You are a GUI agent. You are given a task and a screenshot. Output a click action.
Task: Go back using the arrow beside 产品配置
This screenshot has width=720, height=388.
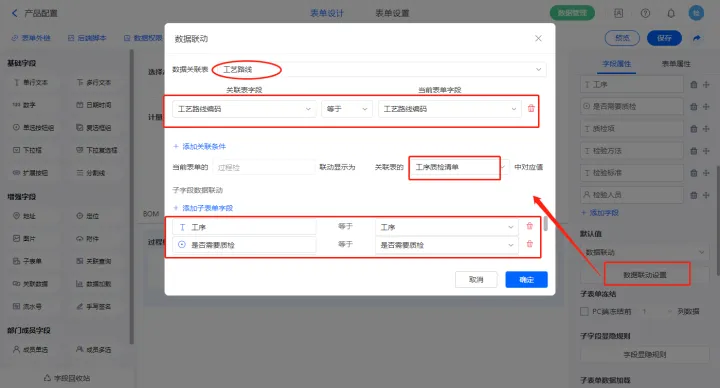(15, 13)
